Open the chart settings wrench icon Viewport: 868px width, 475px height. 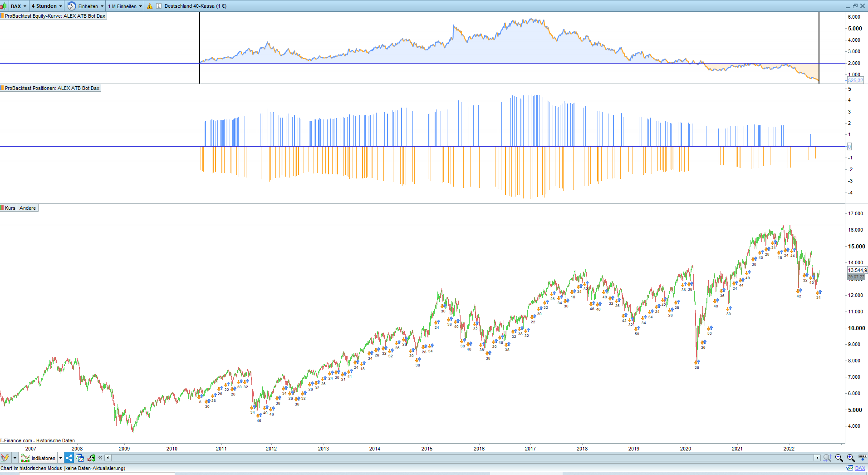pos(91,458)
